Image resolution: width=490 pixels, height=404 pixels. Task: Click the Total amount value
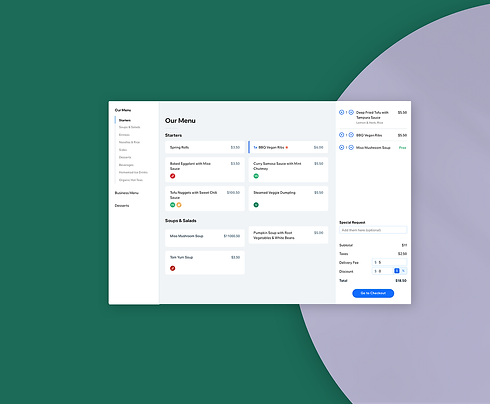tap(401, 281)
